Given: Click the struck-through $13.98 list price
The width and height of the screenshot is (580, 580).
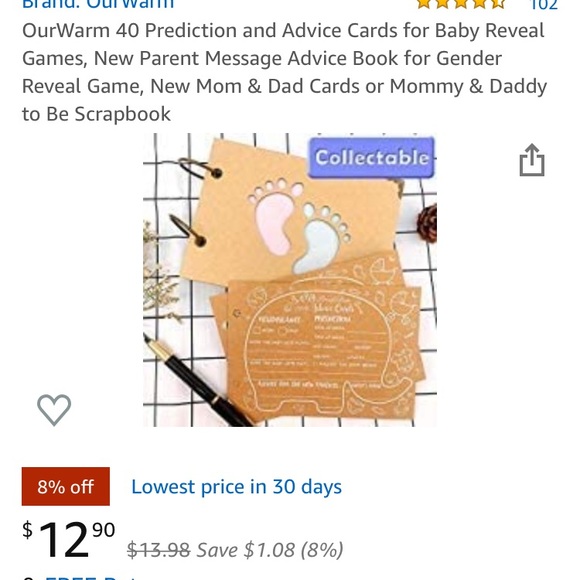Looking at the screenshot, I should 158,550.
